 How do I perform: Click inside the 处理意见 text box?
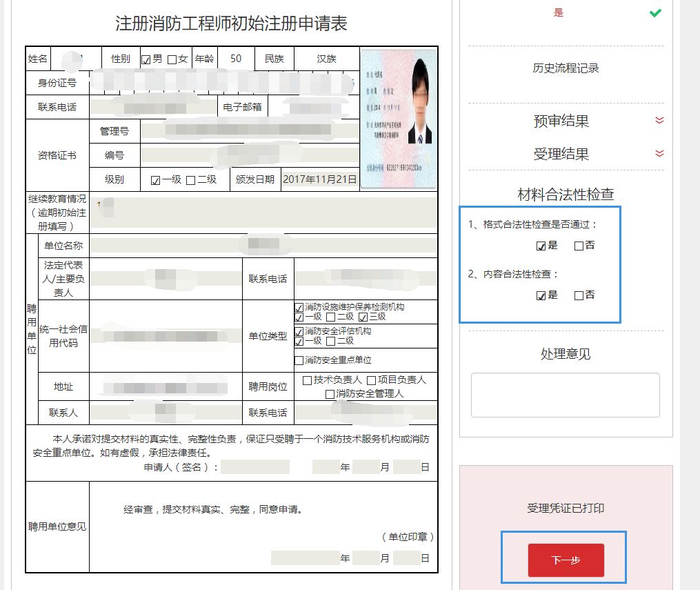coord(565,395)
